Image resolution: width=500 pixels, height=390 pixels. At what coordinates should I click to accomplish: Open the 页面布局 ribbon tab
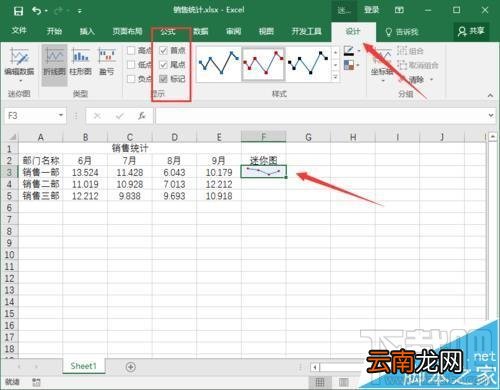127,31
